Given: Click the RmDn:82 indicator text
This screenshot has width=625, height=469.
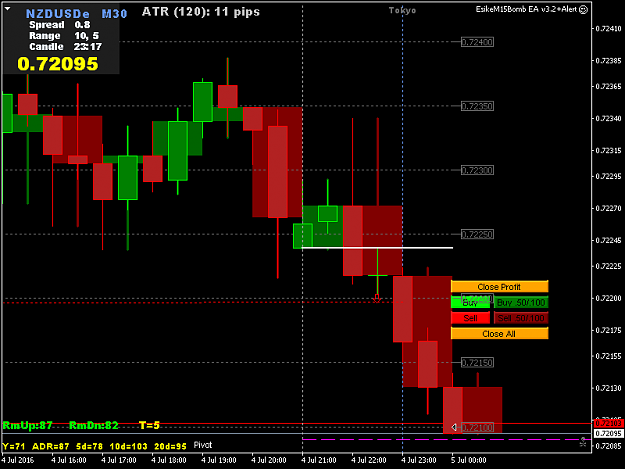Looking at the screenshot, I should (94, 425).
